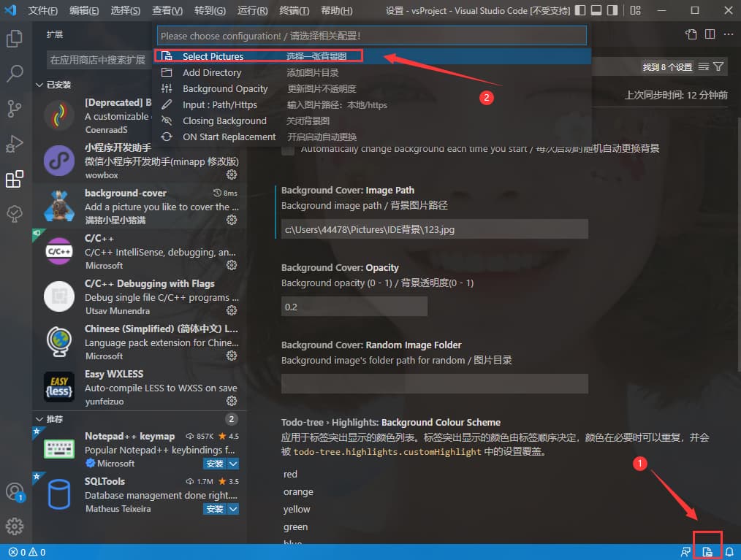Click the filter settings funnel icon
741x560 pixels.
click(x=719, y=66)
